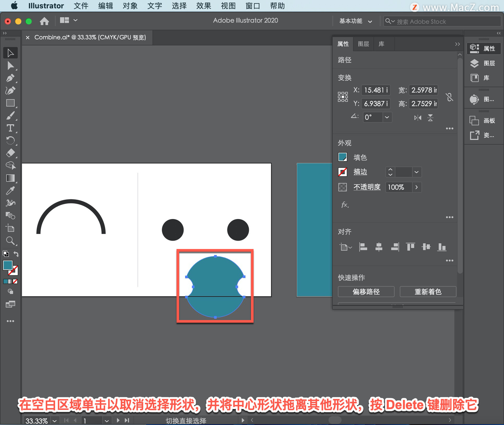Select the Eyedropper tool
Screen dimensions: 504x425
pos(10,191)
